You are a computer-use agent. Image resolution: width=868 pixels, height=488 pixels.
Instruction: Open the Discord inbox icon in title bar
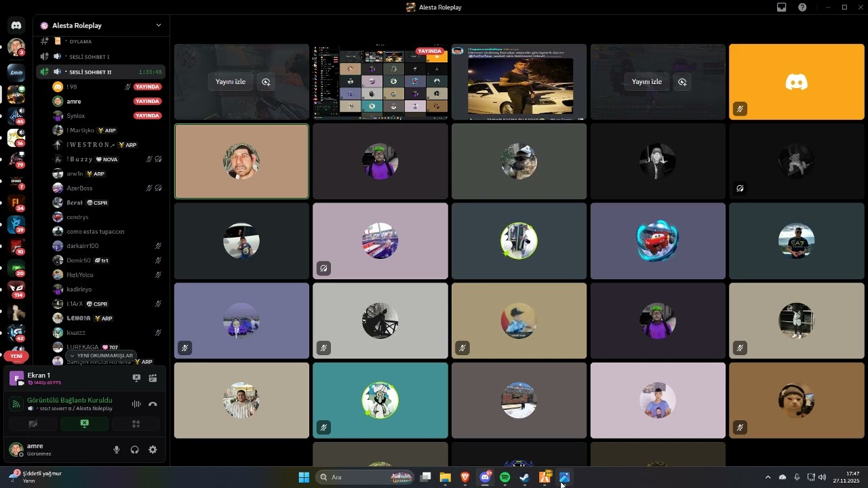pos(782,7)
